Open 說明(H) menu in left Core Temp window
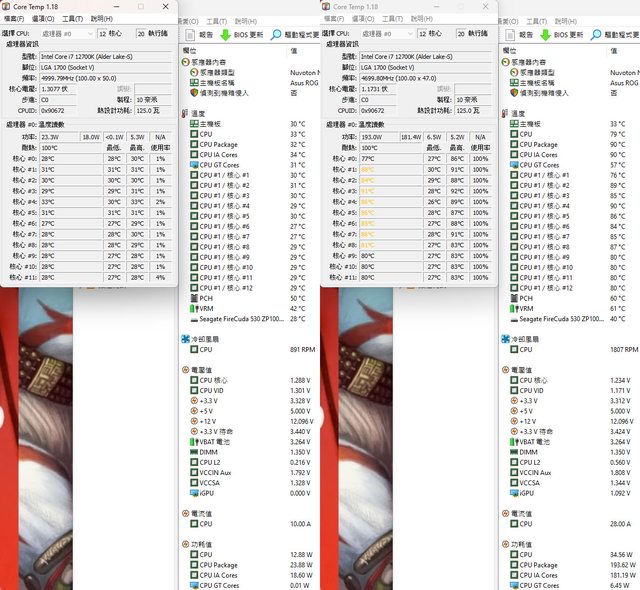This screenshot has width=640, height=590. point(101,19)
